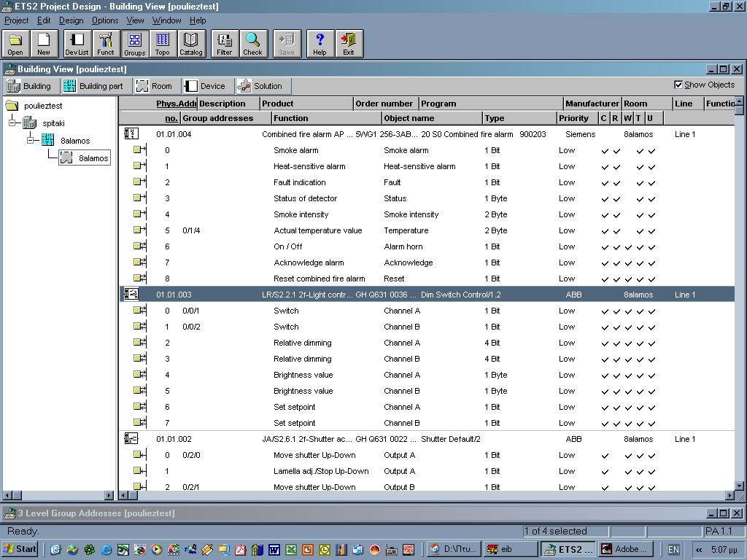Select the Smoke intensity function text
747x560 pixels.
tap(301, 214)
